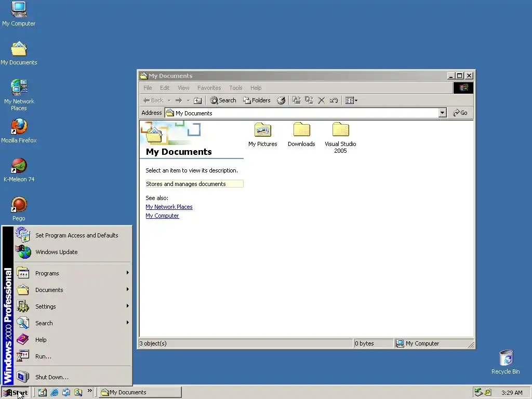Open the File menu
Image resolution: width=532 pixels, height=399 pixels.
(148, 88)
